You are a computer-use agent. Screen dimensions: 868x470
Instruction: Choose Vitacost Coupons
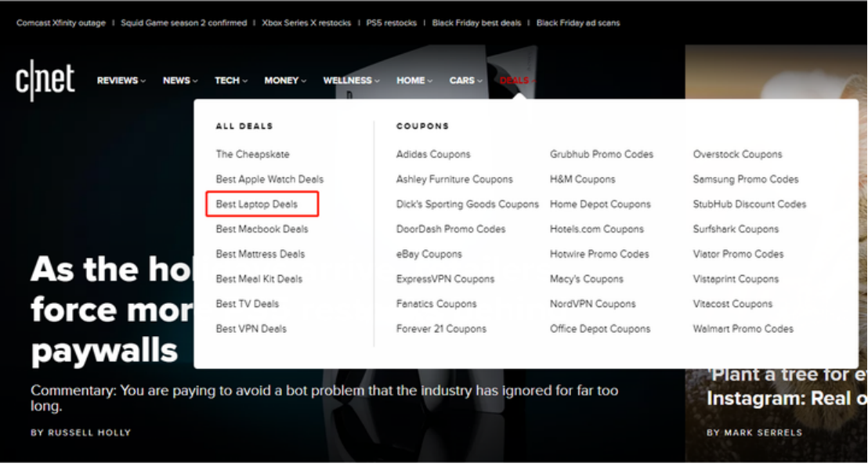pos(732,304)
